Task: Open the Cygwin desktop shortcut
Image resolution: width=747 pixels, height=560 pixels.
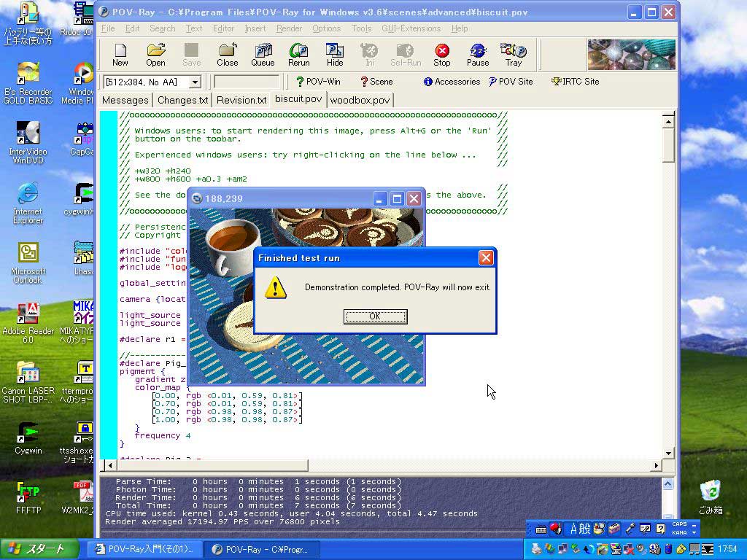Action: coord(28,438)
